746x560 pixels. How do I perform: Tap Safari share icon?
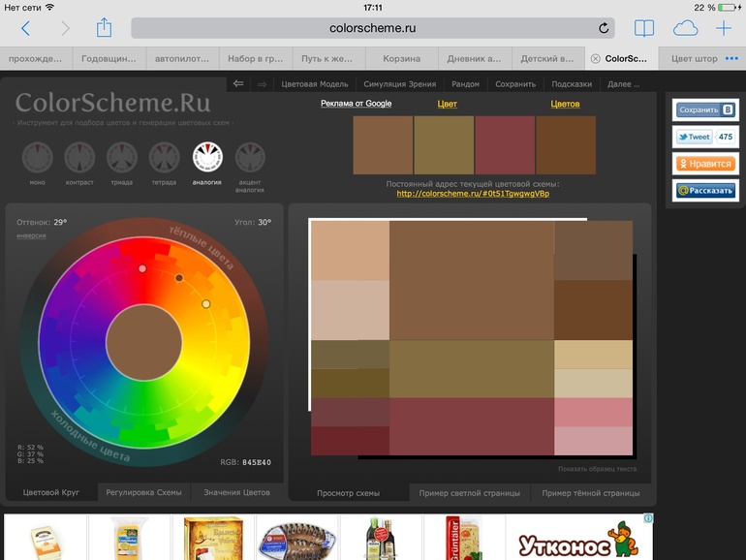(x=105, y=28)
